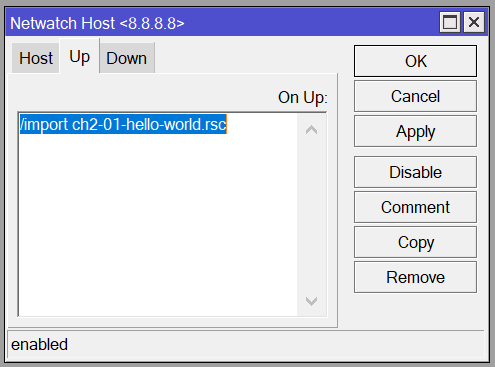Cancel the Netwatch host edits
The height and width of the screenshot is (367, 495).
point(415,96)
